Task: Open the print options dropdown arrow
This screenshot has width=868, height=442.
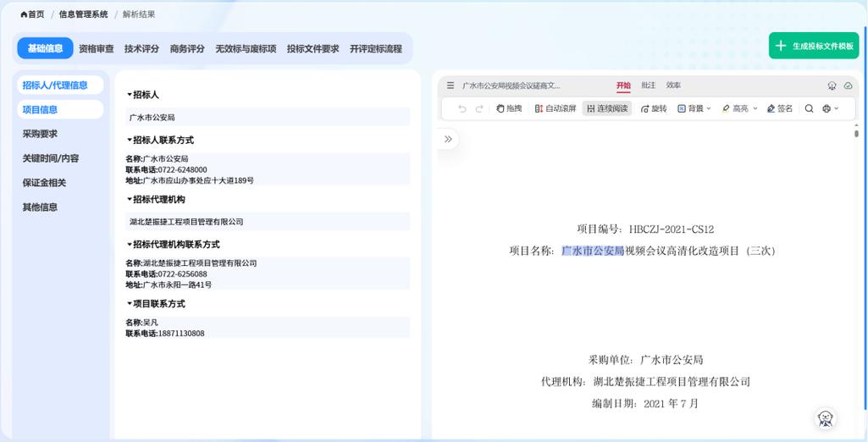Action: point(836,108)
